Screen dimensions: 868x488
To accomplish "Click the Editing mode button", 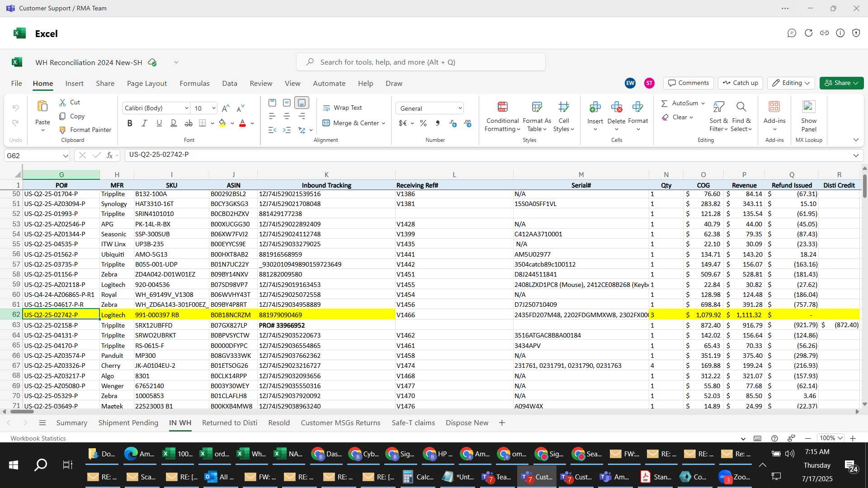I will click(x=791, y=83).
